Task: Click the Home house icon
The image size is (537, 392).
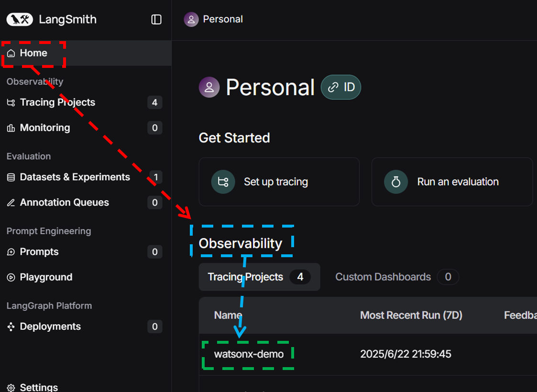Action: (x=11, y=53)
